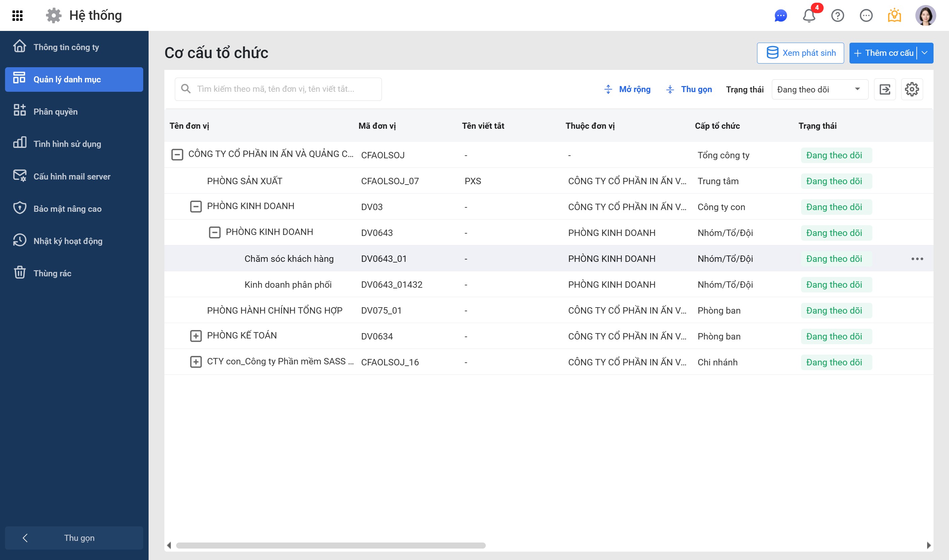
Task: Select the PHÒNG SẢN XUẤT row
Action: 549,181
